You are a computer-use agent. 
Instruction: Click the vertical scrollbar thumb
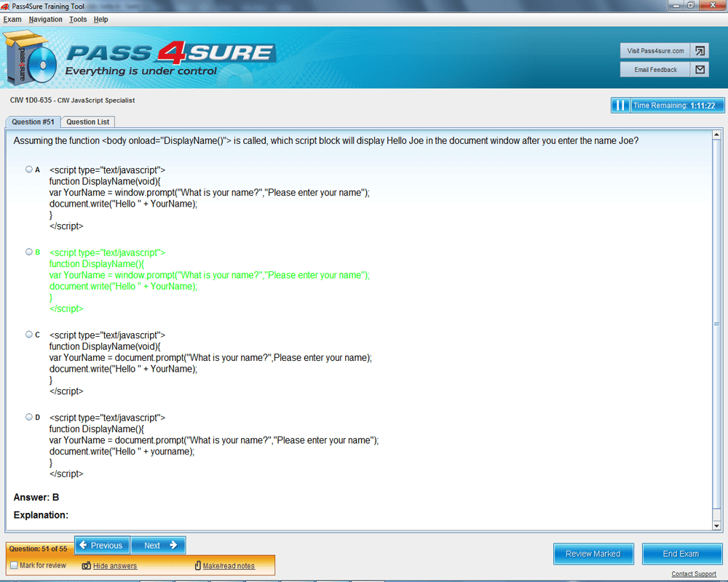point(716,324)
